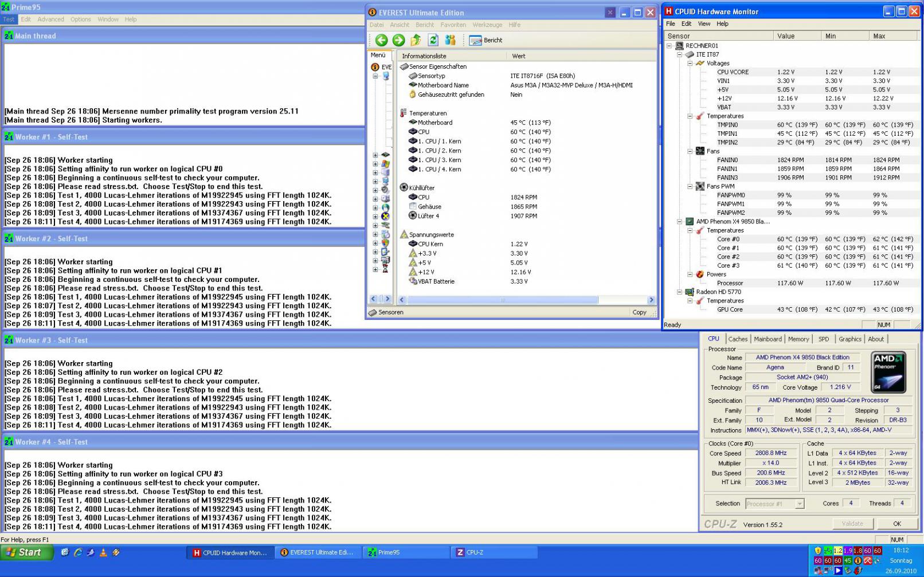
Task: Collapse the Voltages node in Hardware Monitor
Action: 690,64
